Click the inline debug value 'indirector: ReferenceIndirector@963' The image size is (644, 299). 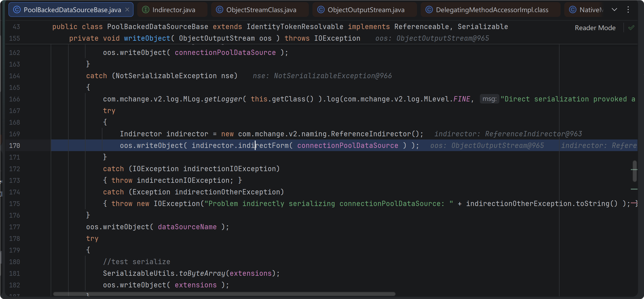pyautogui.click(x=508, y=134)
